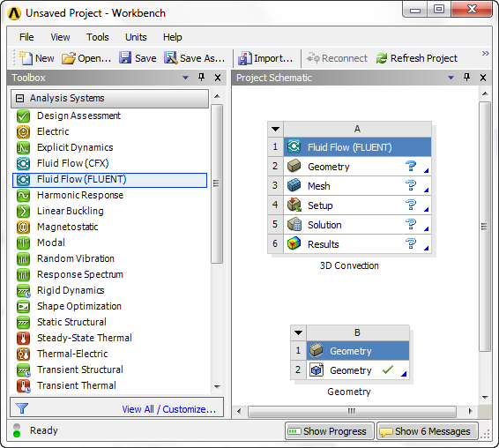The width and height of the screenshot is (499, 448).
Task: Click the Random Vibration icon
Action: (23, 259)
